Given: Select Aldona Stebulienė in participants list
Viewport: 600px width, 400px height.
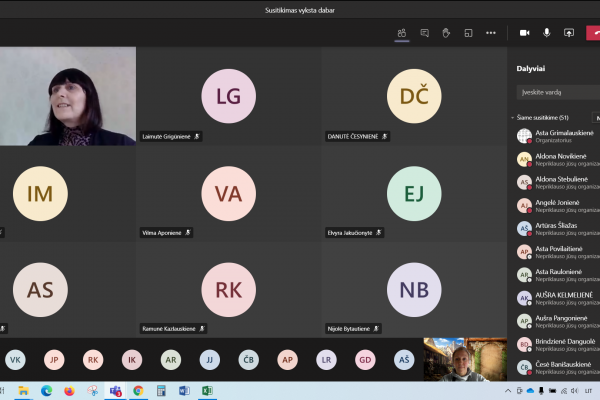Looking at the screenshot, I should [558, 182].
